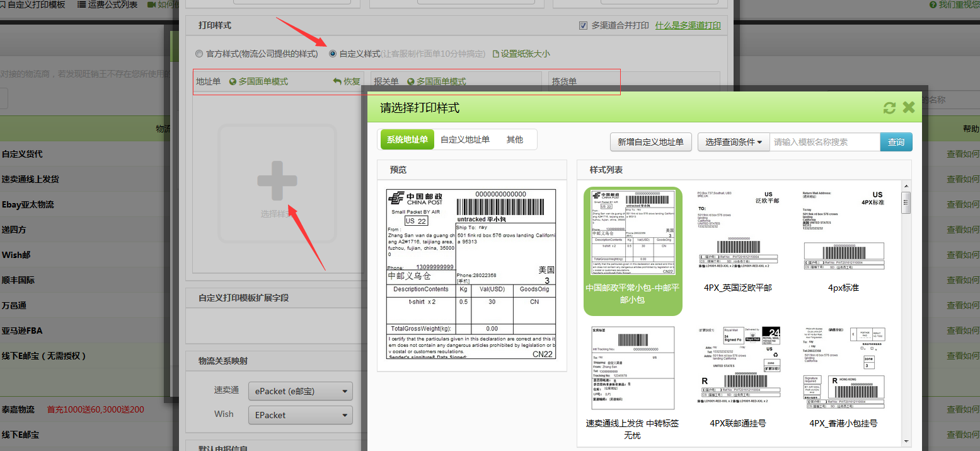Screen dimensions: 980x451
Task: Click the 多国面单模式 link under 地址单
Action: [263, 82]
